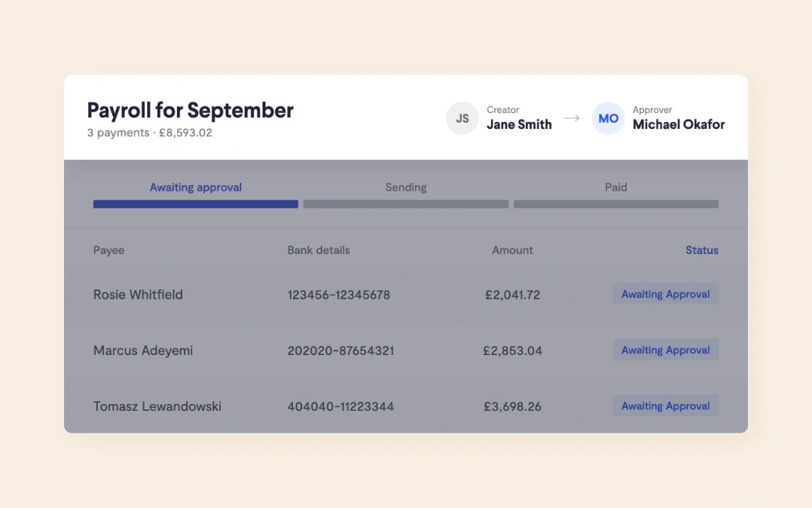Viewport: 812px width, 508px height.
Task: Click bank details 404040-11223344
Action: (340, 407)
